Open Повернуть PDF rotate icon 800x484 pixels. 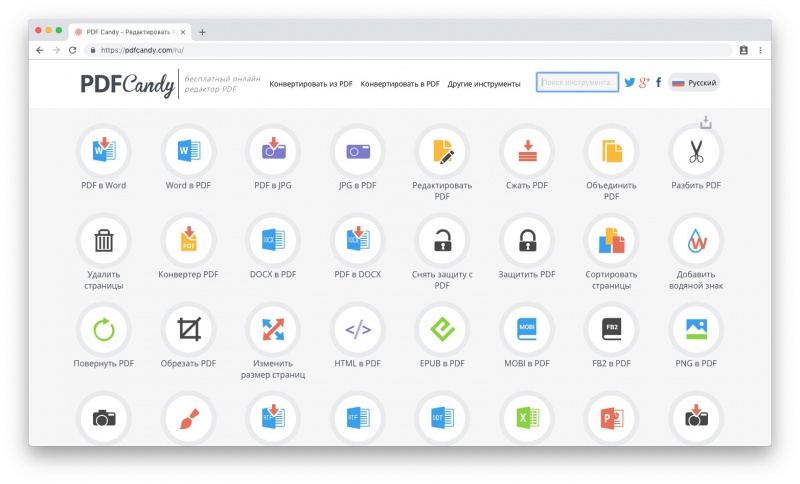(104, 329)
